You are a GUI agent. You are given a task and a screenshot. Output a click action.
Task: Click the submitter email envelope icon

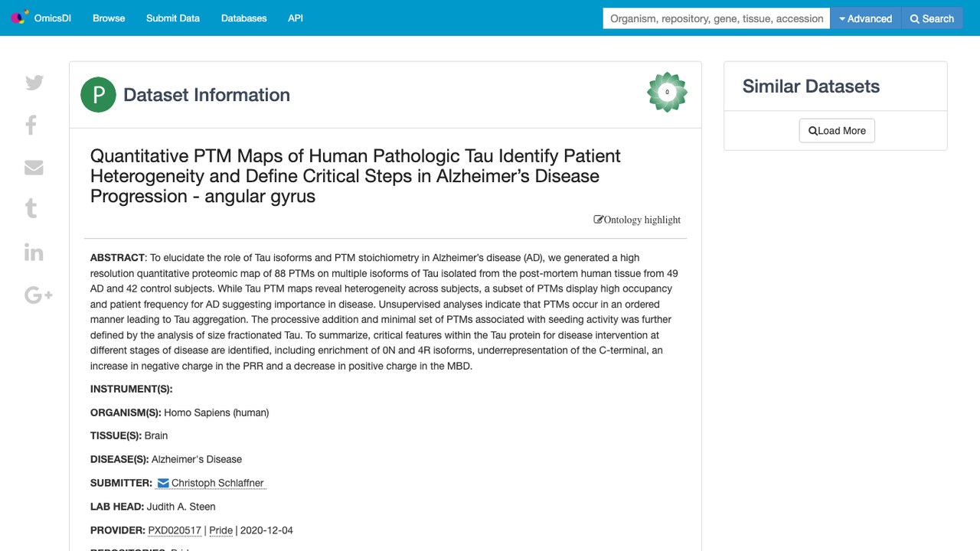163,483
